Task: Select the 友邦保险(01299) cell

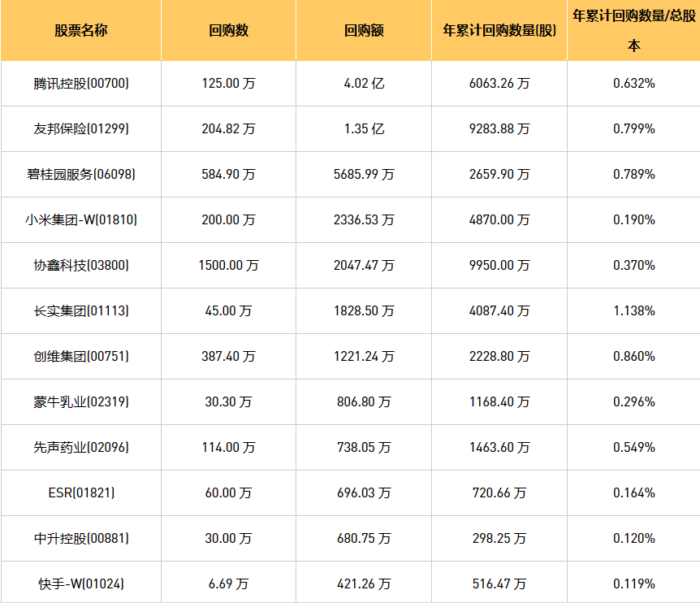Action: 81,129
